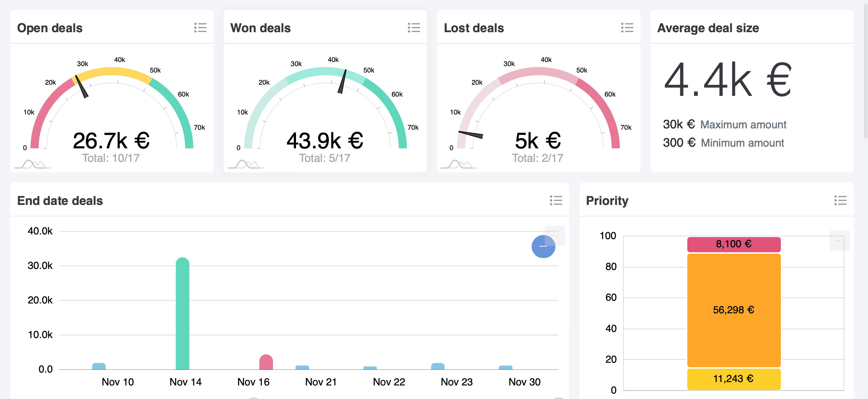The width and height of the screenshot is (868, 399).
Task: Click the blue Nov 23 bar
Action: (437, 366)
